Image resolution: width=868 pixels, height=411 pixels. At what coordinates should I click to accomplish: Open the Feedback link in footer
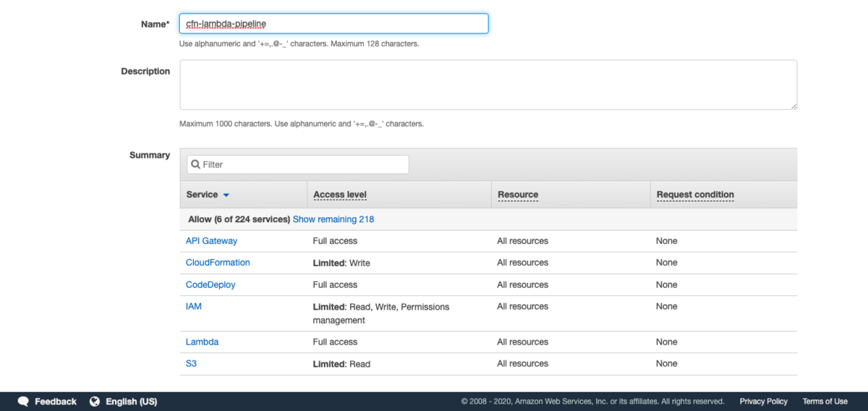point(56,402)
